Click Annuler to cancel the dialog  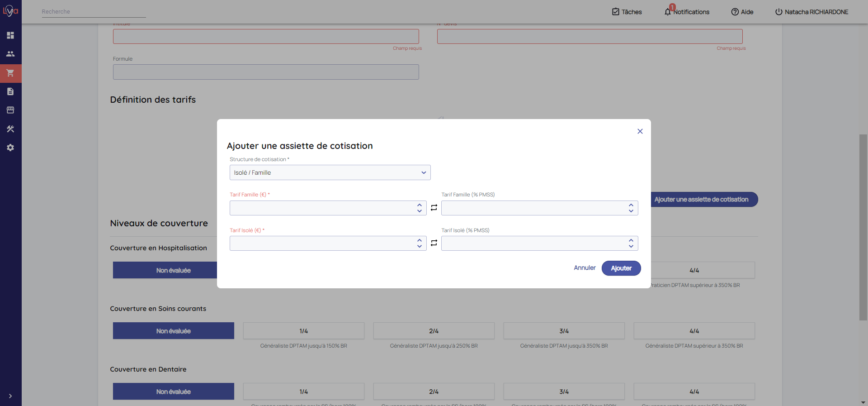click(585, 268)
